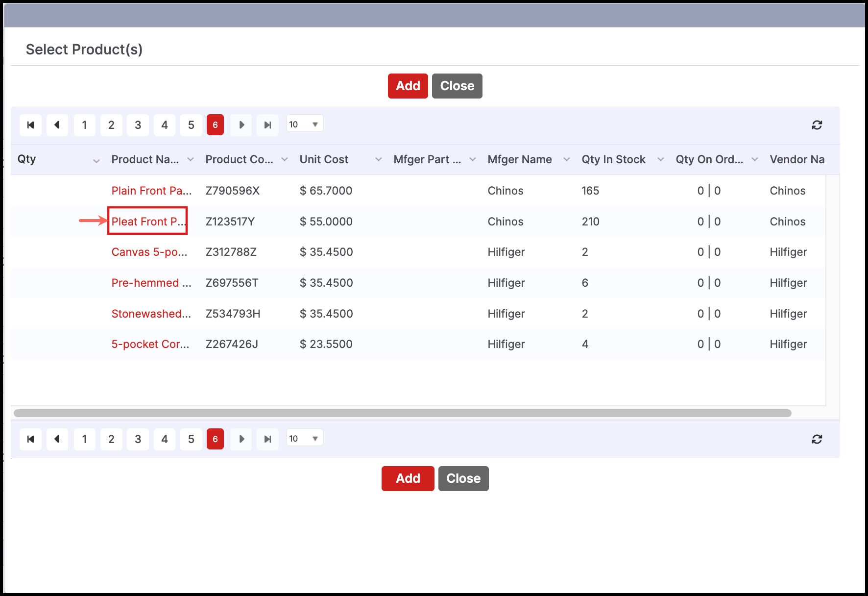The width and height of the screenshot is (868, 596).
Task: Open Qty column menu chevron
Action: (96, 160)
